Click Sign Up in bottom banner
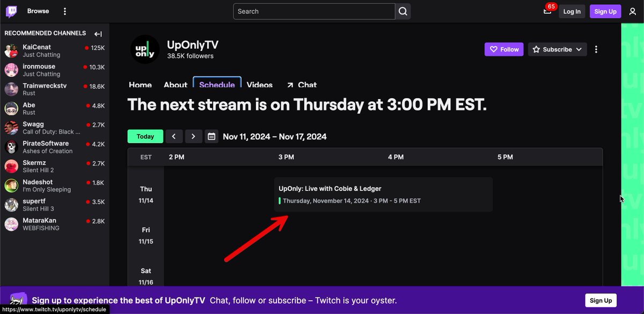 (x=601, y=301)
